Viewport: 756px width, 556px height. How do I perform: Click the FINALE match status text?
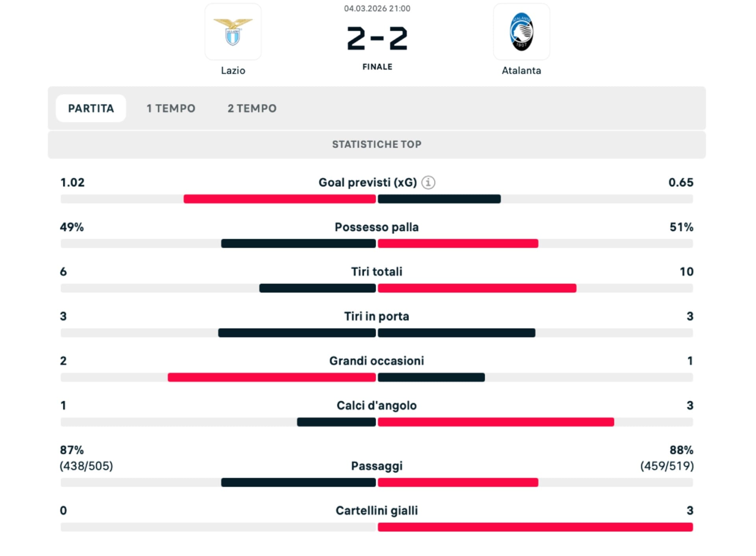point(377,67)
